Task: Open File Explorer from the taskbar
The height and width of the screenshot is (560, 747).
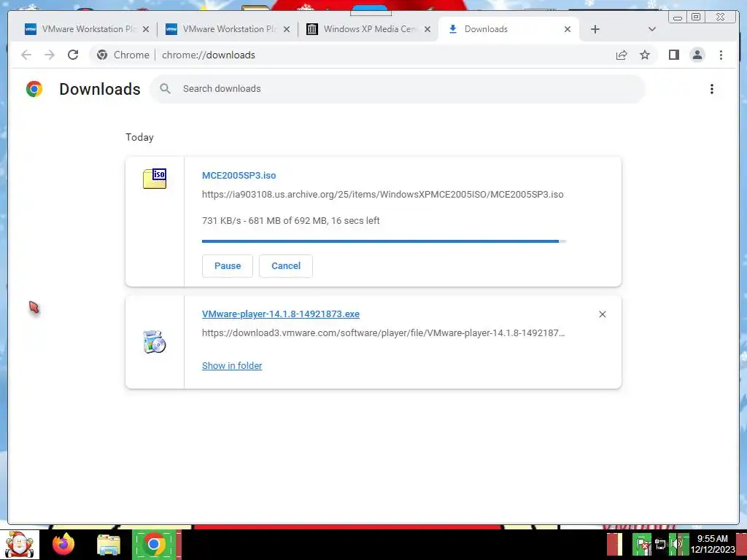Action: [x=109, y=545]
